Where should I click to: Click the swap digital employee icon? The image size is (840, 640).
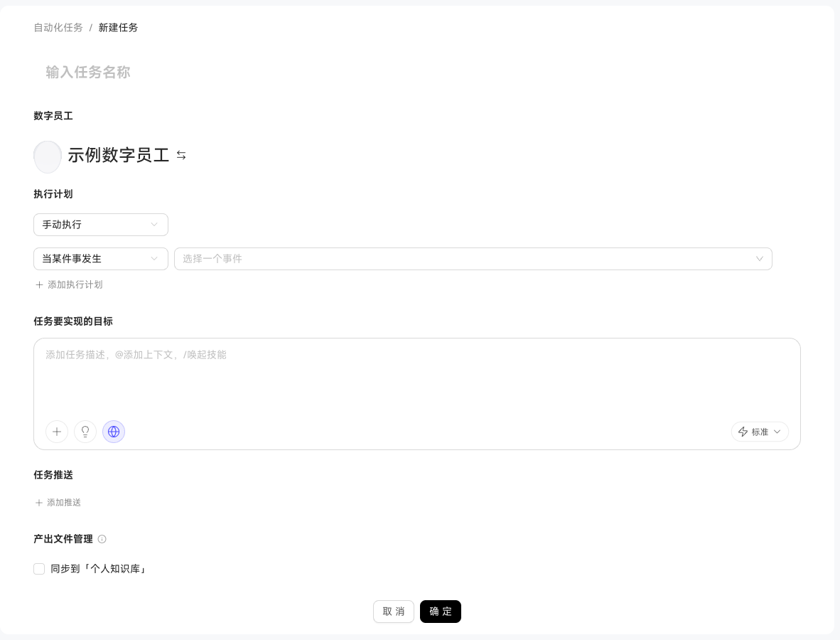click(x=181, y=156)
